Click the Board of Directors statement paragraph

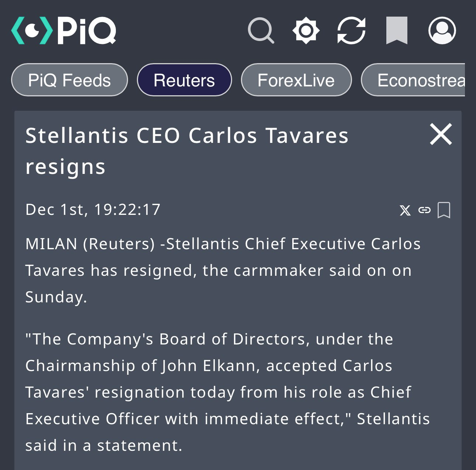pyautogui.click(x=227, y=392)
